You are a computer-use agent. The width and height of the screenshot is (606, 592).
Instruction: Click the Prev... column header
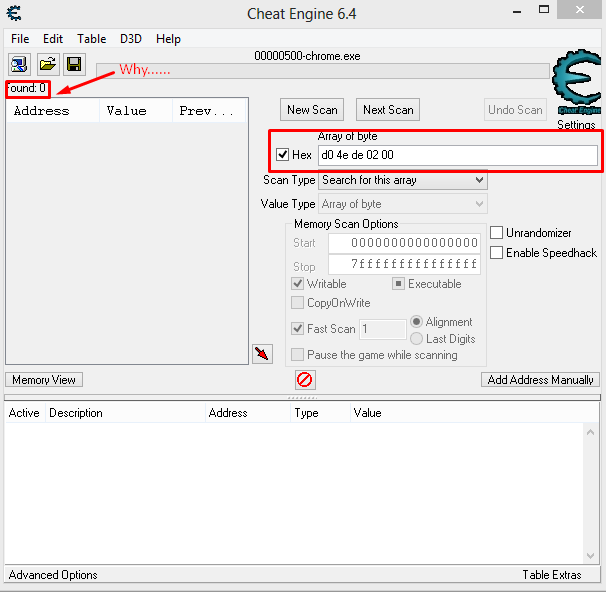(x=209, y=111)
